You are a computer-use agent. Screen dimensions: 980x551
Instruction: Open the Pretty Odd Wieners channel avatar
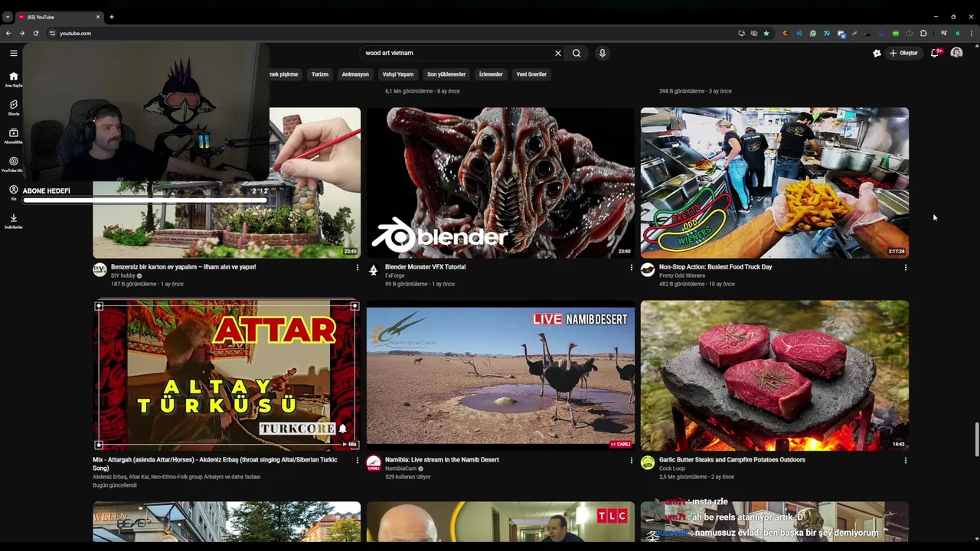point(648,270)
